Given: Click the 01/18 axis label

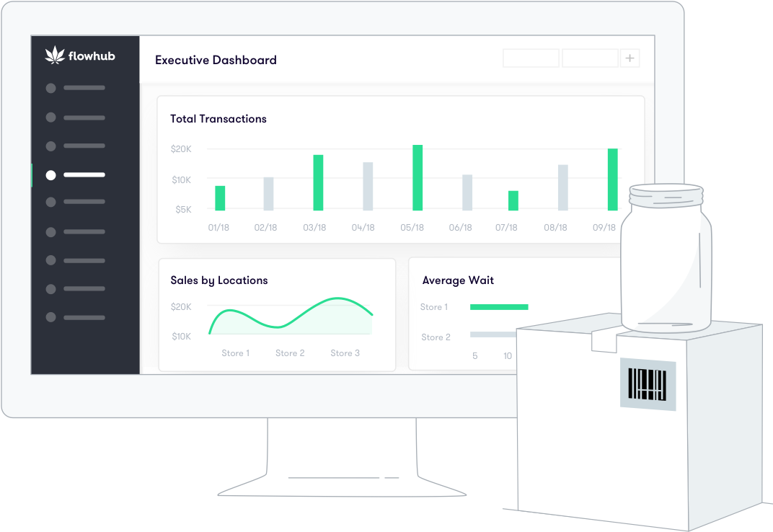Looking at the screenshot, I should click(218, 228).
